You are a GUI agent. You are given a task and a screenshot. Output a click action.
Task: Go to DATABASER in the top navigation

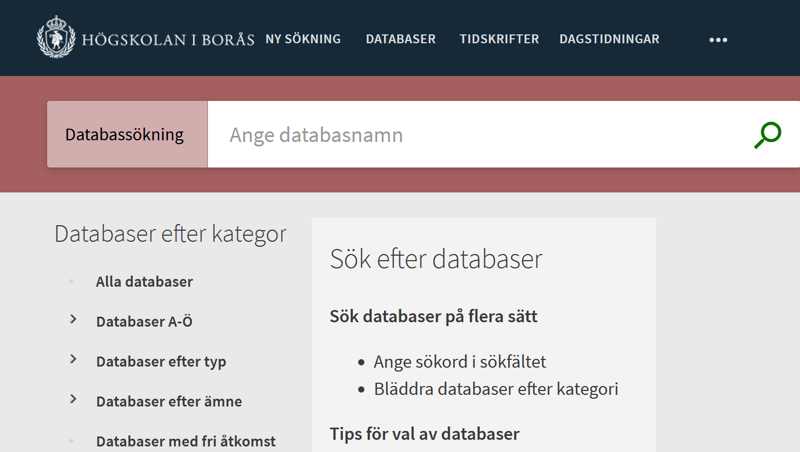pyautogui.click(x=400, y=39)
